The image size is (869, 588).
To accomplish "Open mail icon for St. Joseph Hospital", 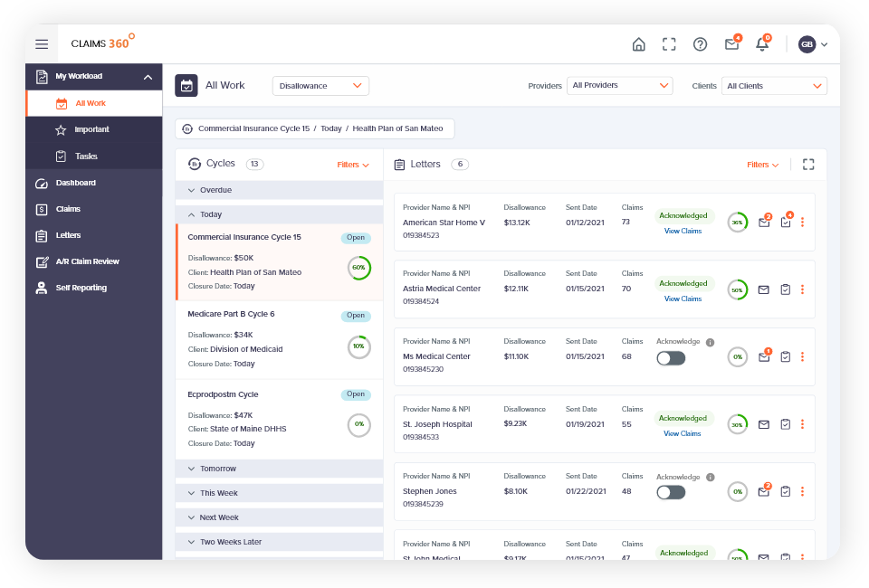I will point(764,424).
